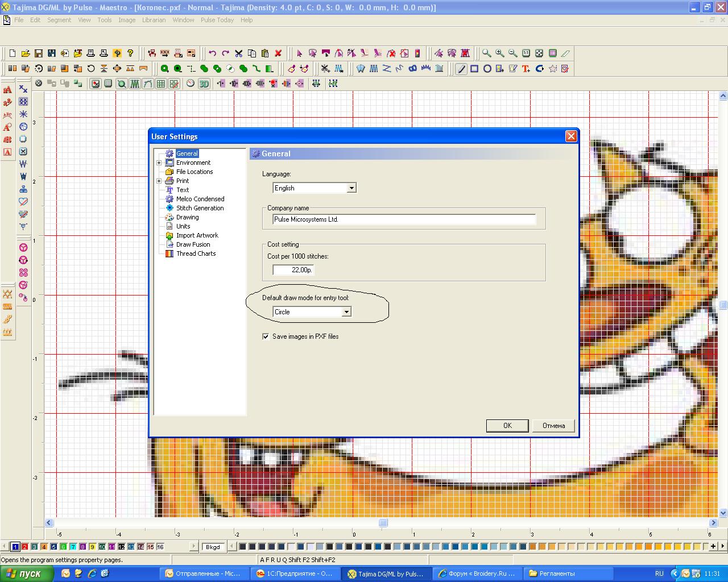
Task: Click the red letter A lettering tool
Action: tap(7, 90)
